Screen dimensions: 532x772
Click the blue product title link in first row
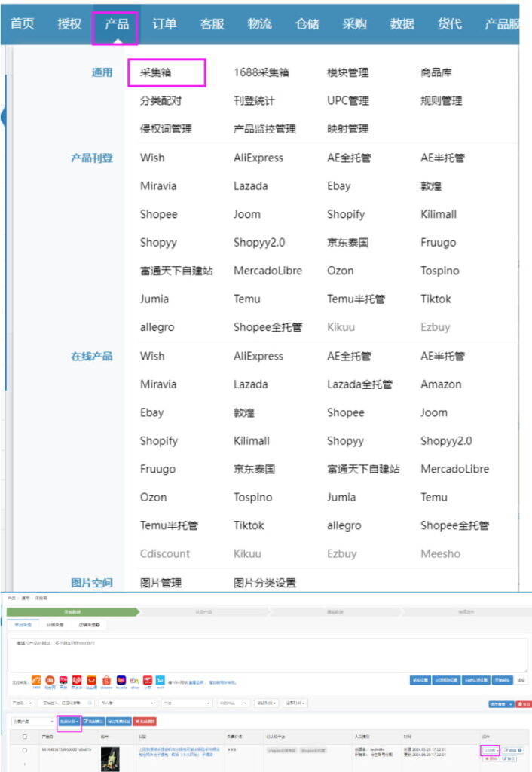(x=179, y=752)
